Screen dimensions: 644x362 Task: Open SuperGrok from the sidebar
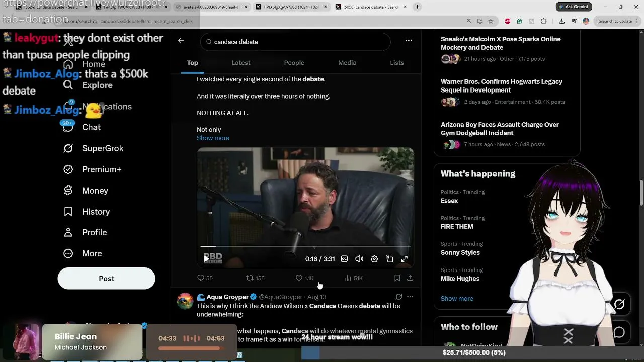pyautogui.click(x=93, y=148)
